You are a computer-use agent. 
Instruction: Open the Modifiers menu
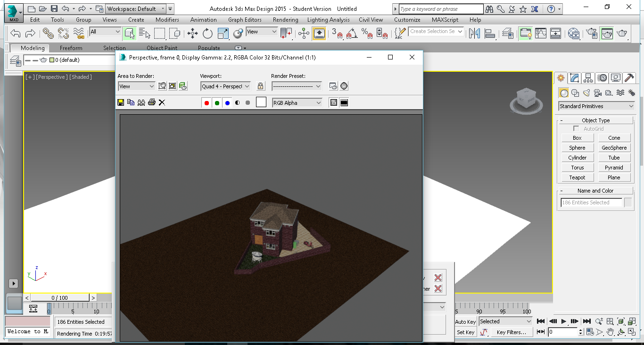click(167, 20)
